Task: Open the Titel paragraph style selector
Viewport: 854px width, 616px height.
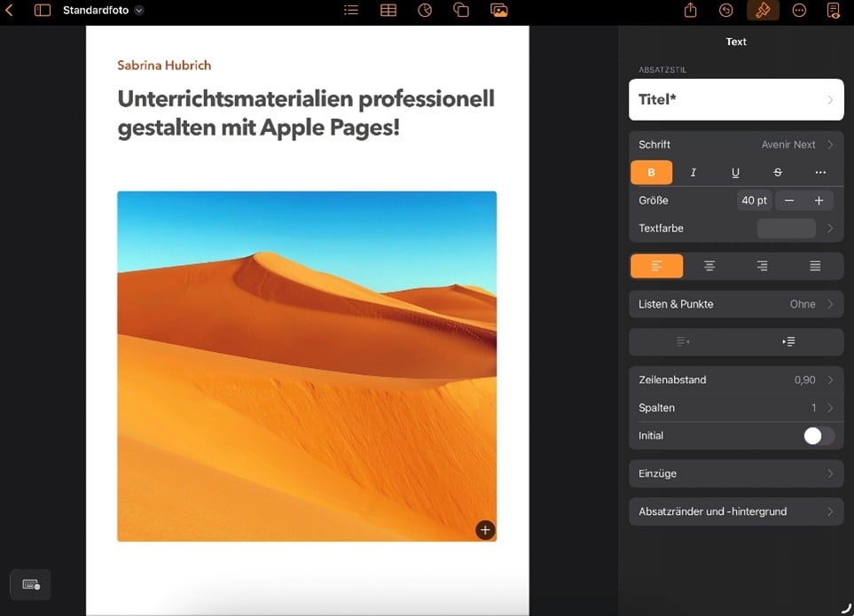Action: pos(735,100)
